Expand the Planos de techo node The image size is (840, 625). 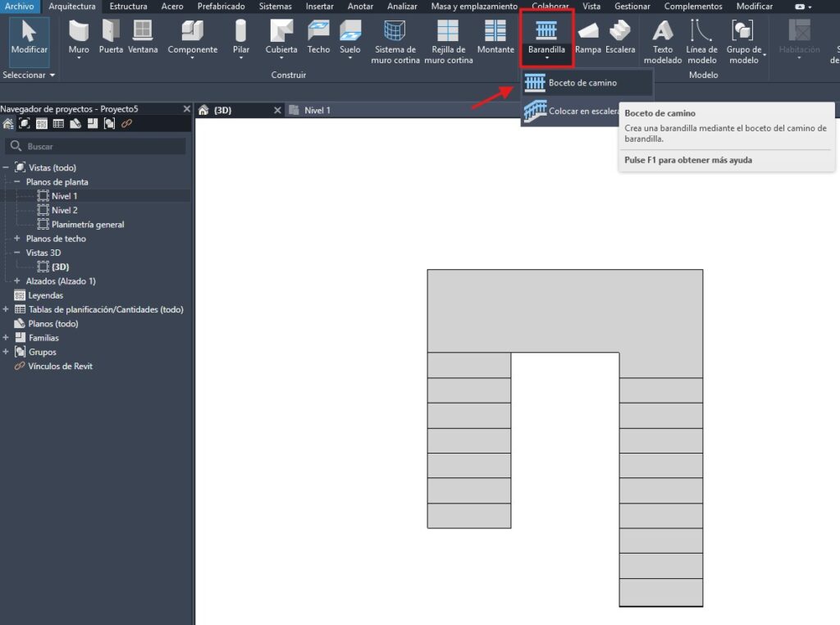tap(17, 239)
